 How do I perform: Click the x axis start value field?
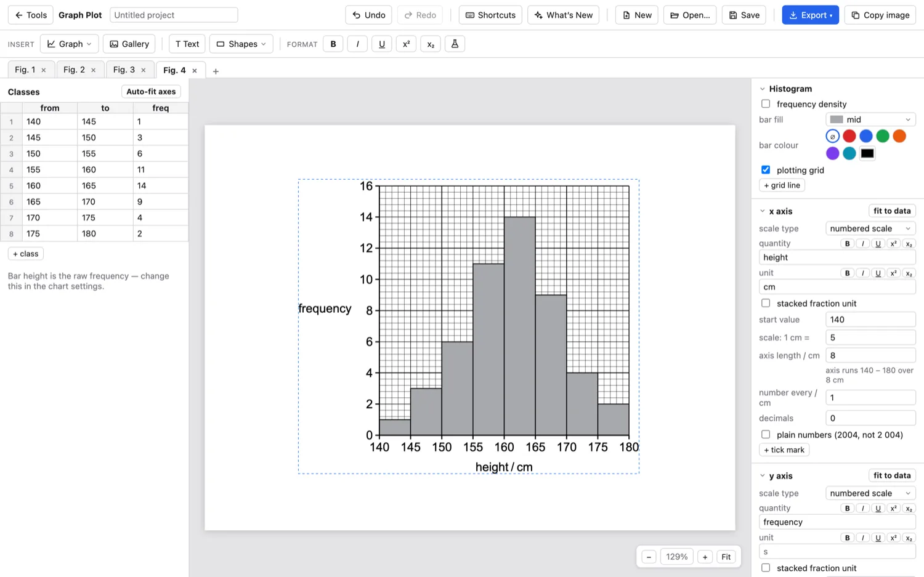coord(870,320)
